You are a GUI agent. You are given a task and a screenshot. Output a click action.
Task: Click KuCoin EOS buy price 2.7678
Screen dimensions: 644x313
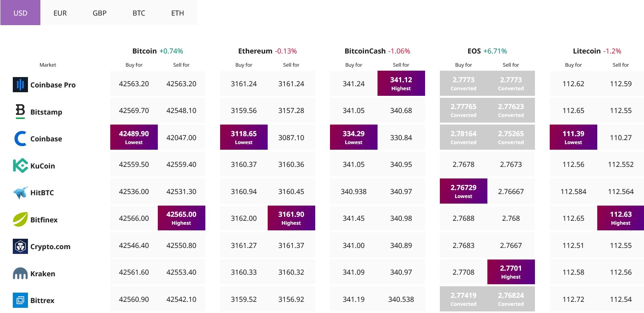[463, 164]
